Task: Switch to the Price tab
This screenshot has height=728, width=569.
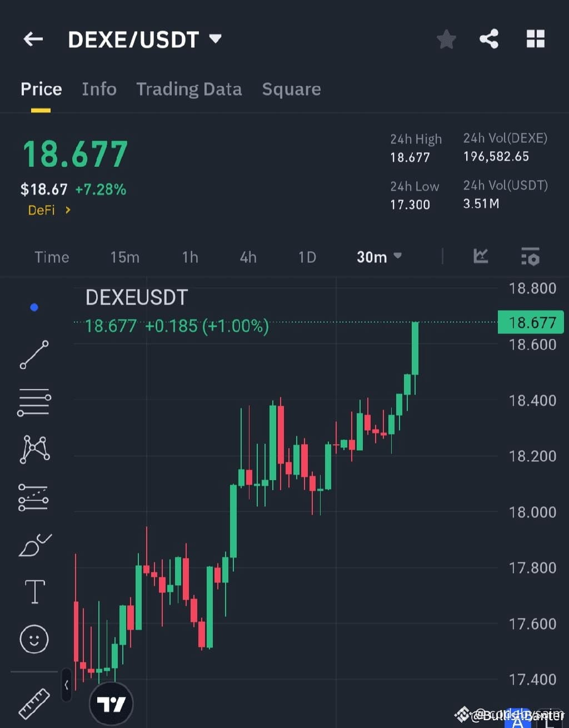Action: (x=41, y=89)
